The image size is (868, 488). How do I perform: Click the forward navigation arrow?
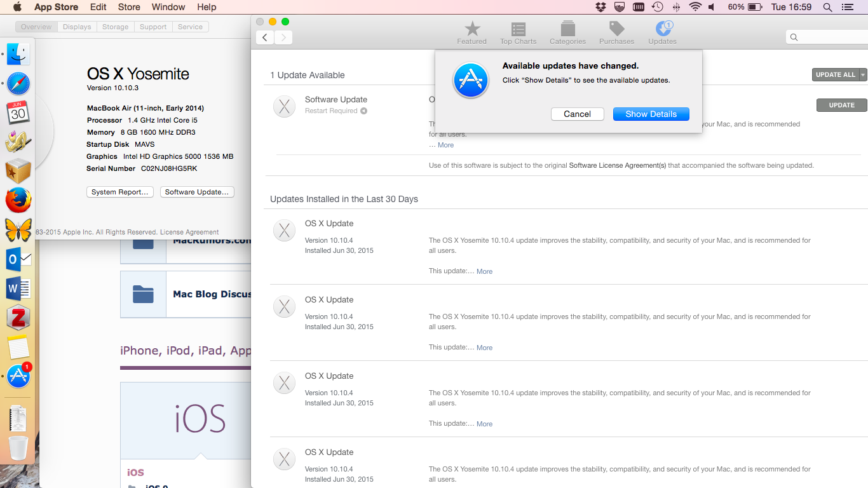(283, 37)
